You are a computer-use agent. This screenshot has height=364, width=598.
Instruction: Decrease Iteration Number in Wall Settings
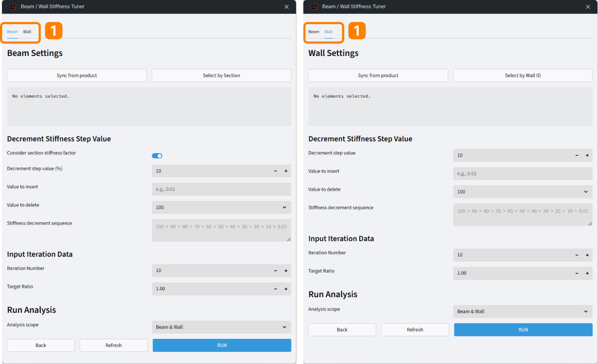[x=577, y=255]
